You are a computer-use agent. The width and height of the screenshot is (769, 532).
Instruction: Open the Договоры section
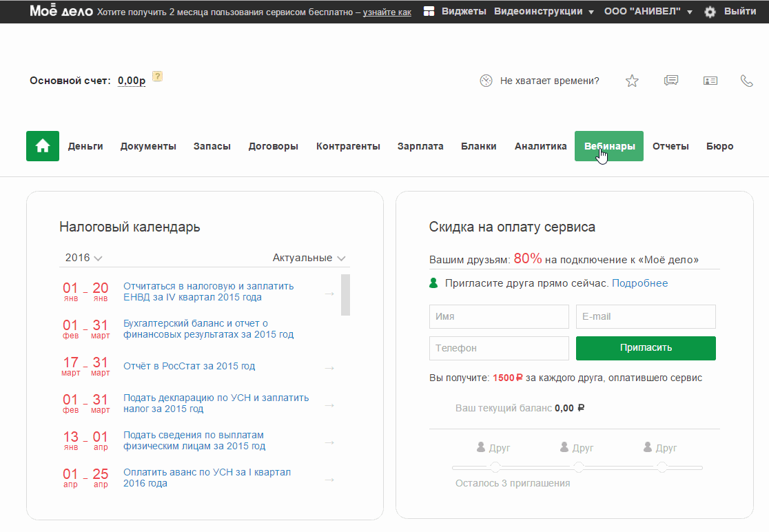(x=273, y=146)
